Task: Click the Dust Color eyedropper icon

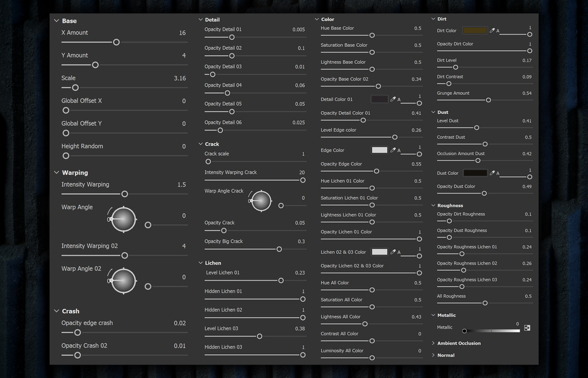Action: pyautogui.click(x=492, y=173)
